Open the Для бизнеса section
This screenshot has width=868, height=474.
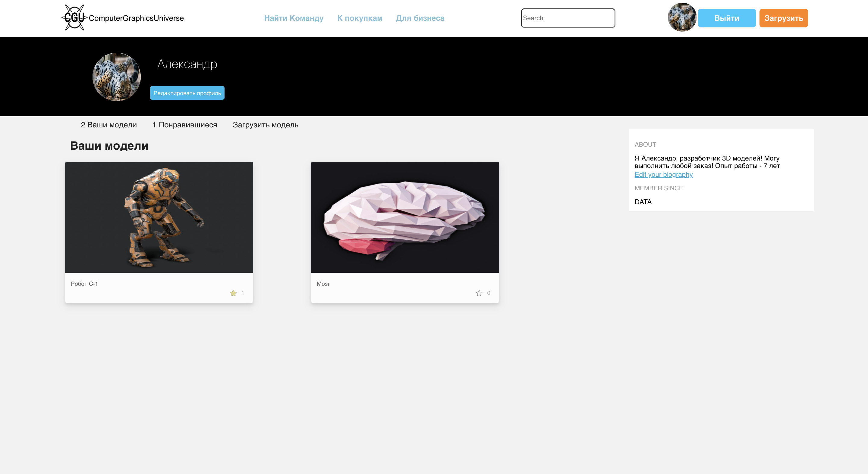420,18
